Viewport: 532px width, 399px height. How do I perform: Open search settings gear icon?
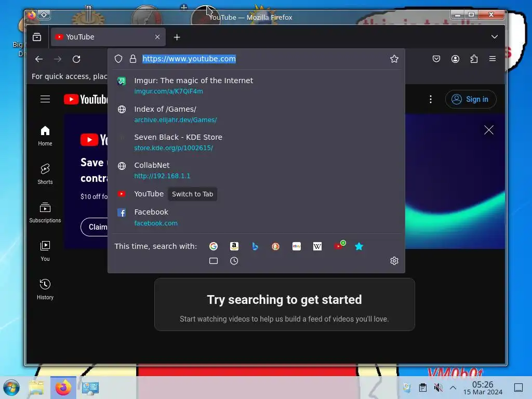[394, 261]
